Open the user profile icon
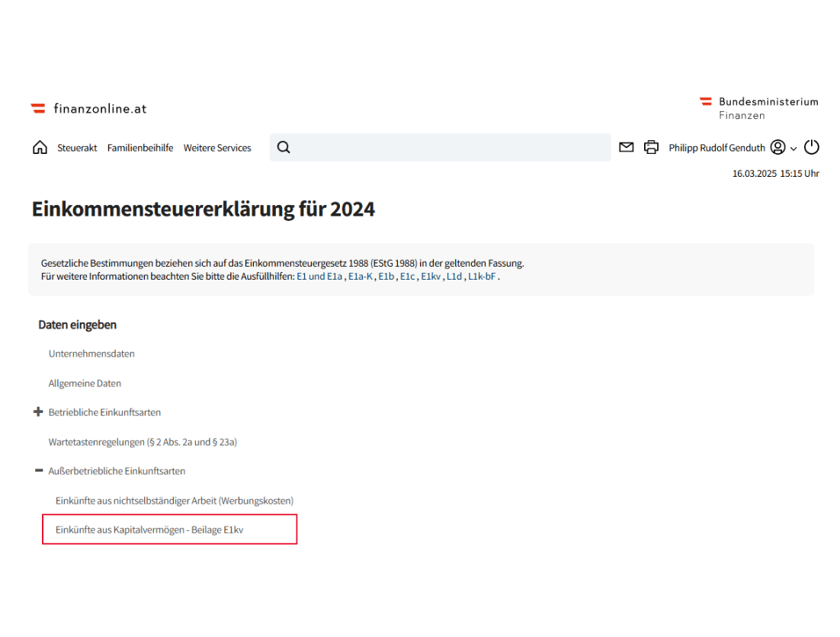 tap(777, 147)
